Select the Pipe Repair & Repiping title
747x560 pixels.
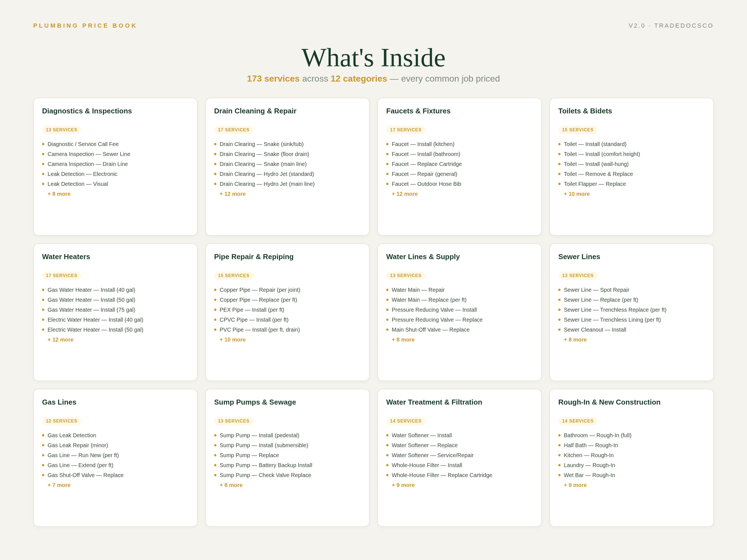click(x=254, y=257)
